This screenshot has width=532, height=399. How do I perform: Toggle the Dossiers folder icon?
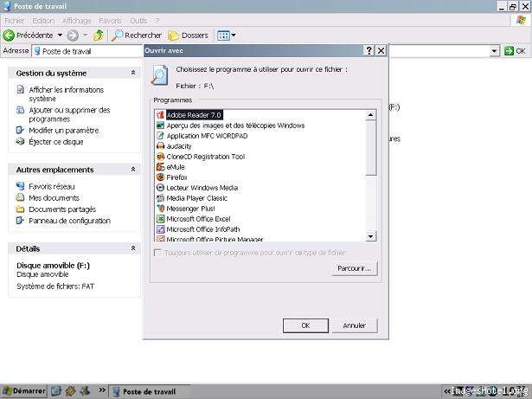coord(173,35)
